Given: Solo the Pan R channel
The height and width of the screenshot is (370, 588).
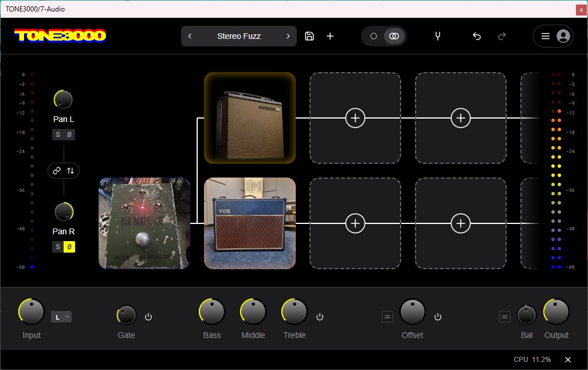Looking at the screenshot, I should click(x=58, y=247).
